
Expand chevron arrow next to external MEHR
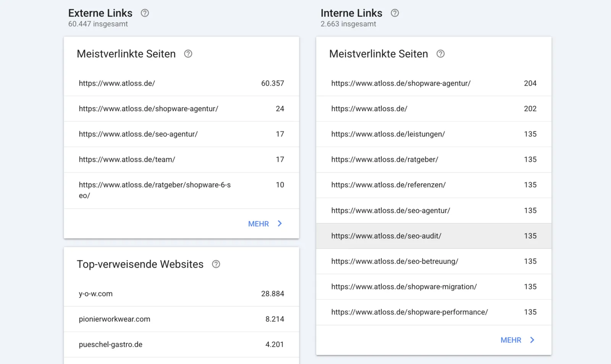(280, 224)
